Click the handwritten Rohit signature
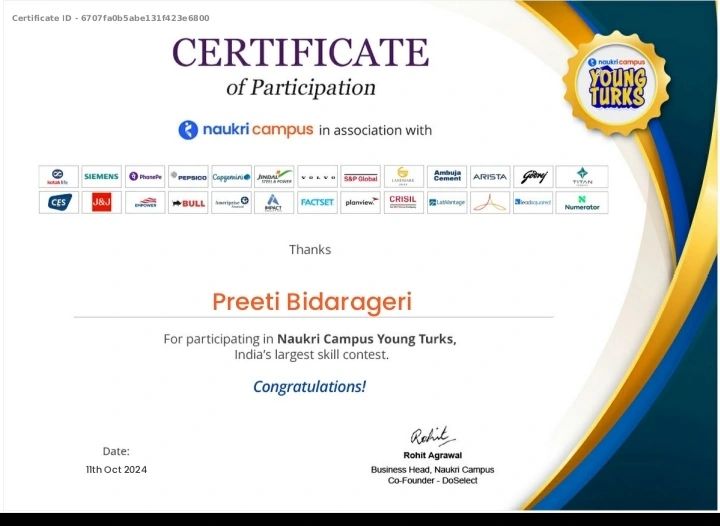The image size is (720, 526). (x=432, y=436)
